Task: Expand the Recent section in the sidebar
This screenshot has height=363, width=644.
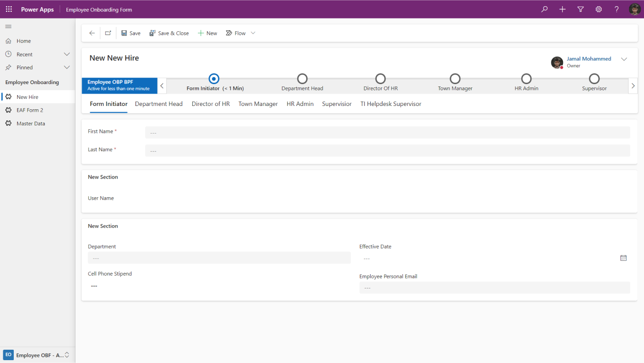Action: [66, 54]
